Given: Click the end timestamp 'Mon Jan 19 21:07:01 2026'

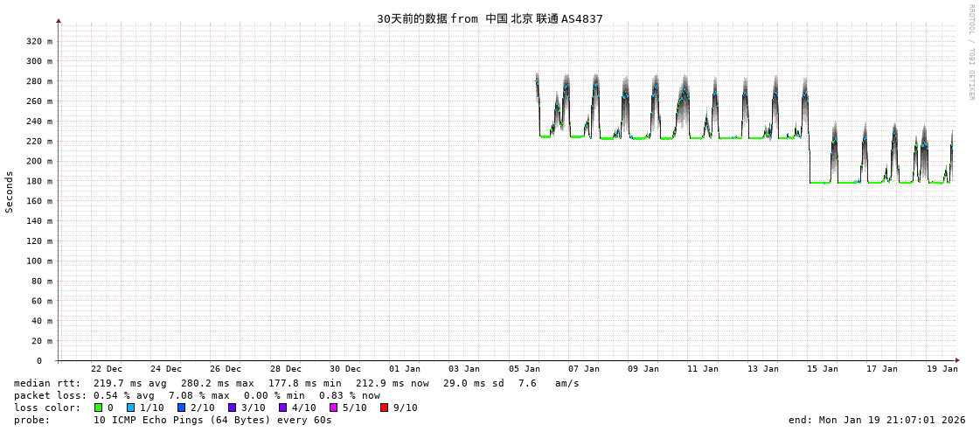Looking at the screenshot, I should (x=893, y=420).
